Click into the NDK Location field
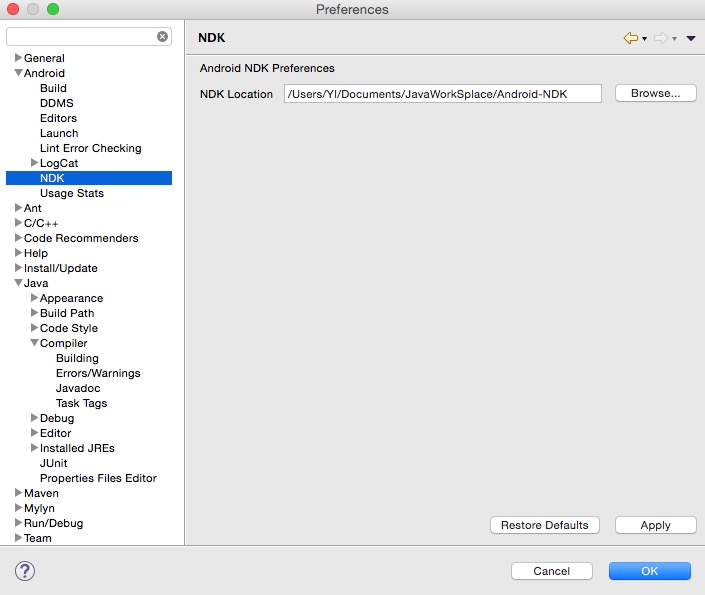This screenshot has width=705, height=595. 442,94
